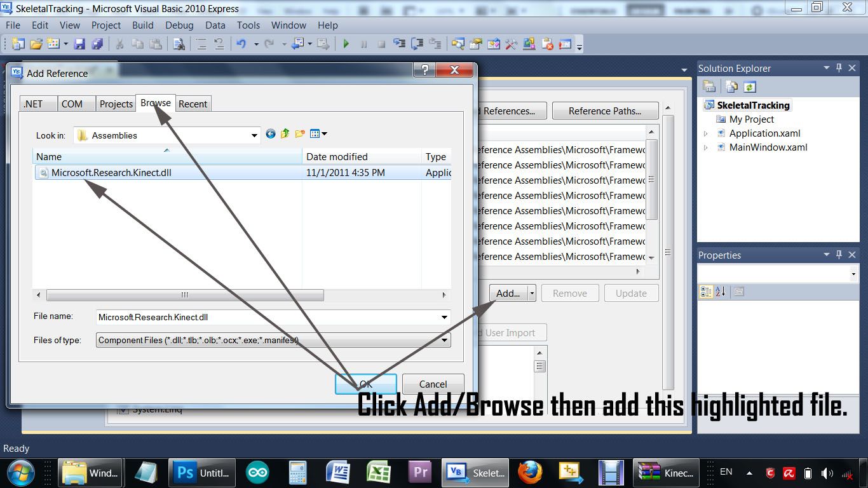Click the Create New Folder icon in the dialog
The width and height of the screenshot is (868, 488).
[299, 134]
